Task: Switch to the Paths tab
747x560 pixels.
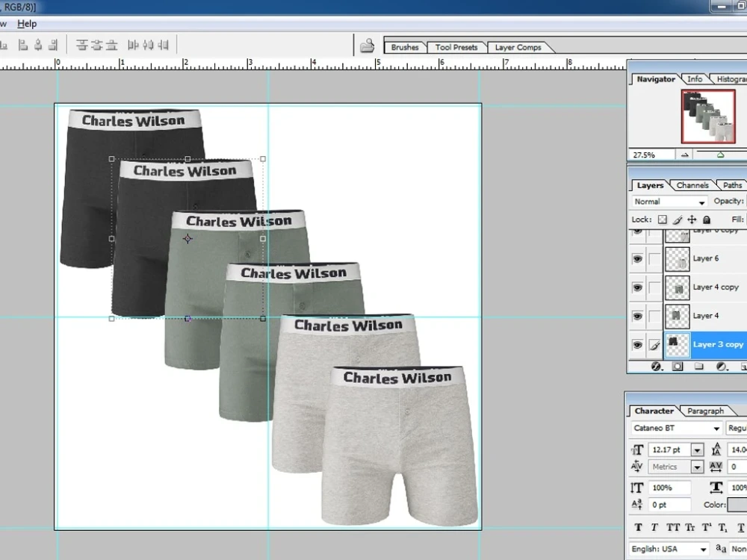Action: pos(732,185)
